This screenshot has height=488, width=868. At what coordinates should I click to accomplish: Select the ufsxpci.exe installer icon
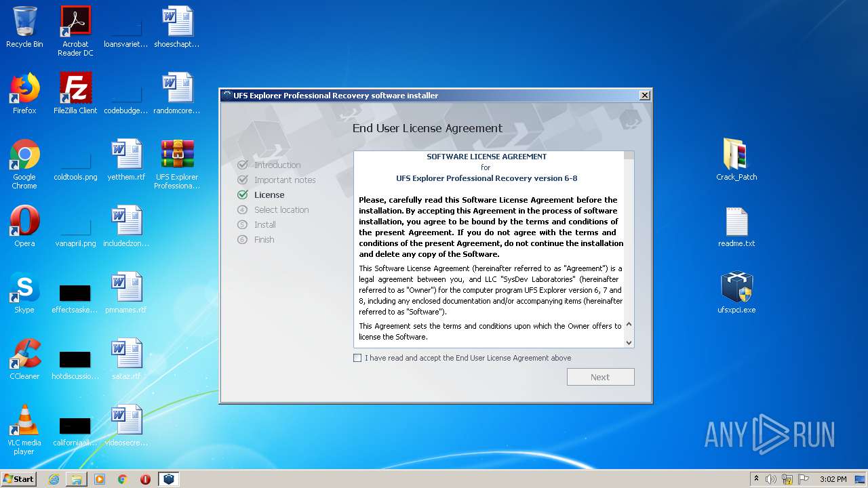click(x=736, y=293)
